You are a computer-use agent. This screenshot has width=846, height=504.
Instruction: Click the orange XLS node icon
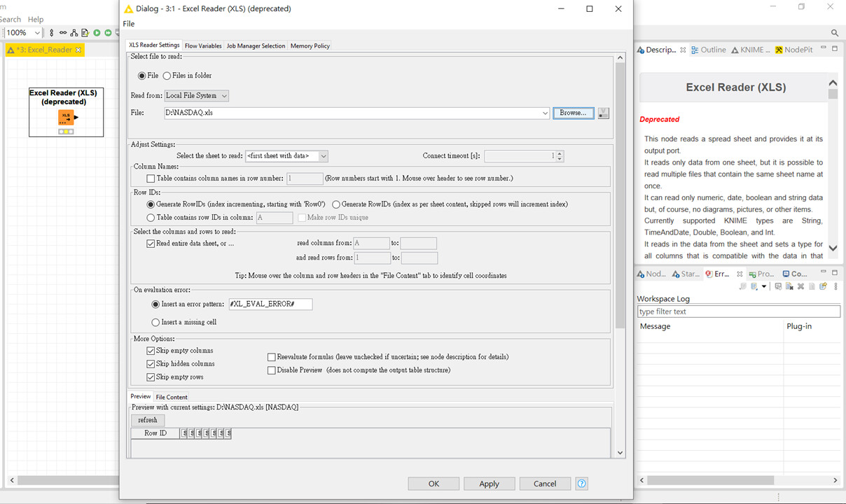pos(66,117)
